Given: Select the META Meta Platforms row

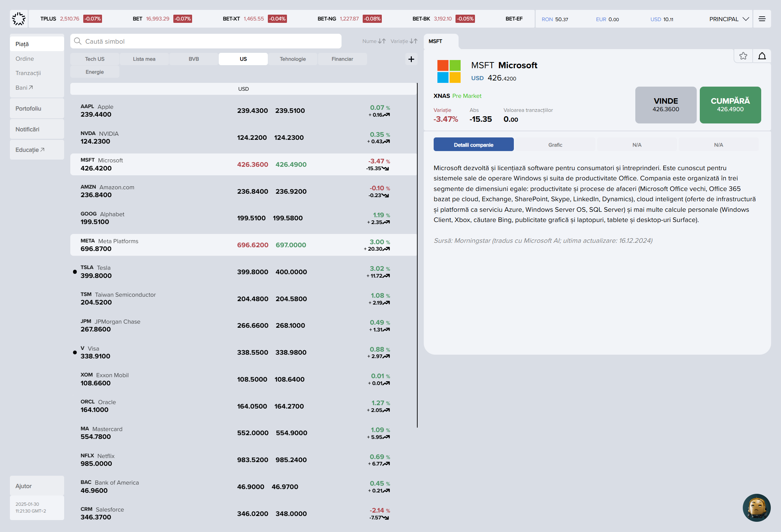Looking at the screenshot, I should 243,245.
